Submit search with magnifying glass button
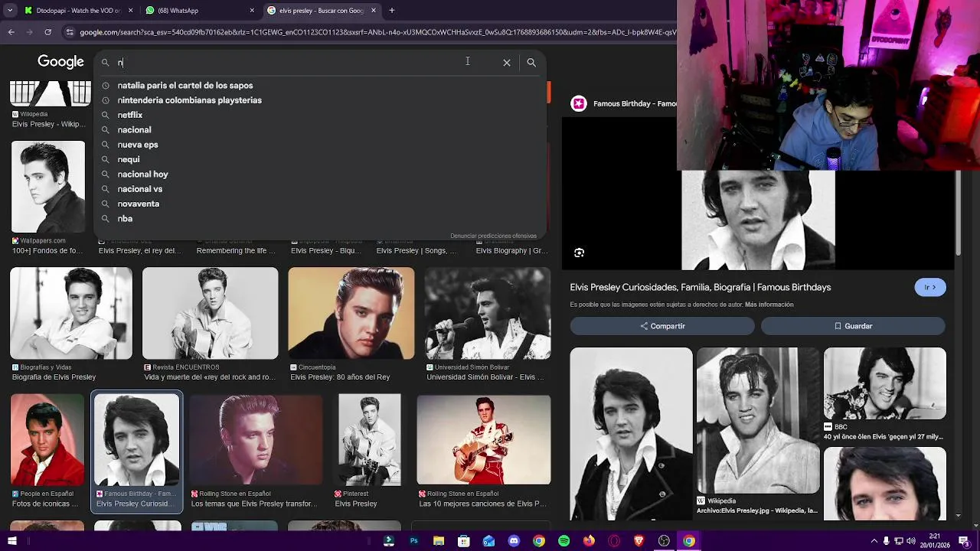Image resolution: width=980 pixels, height=551 pixels. (531, 63)
